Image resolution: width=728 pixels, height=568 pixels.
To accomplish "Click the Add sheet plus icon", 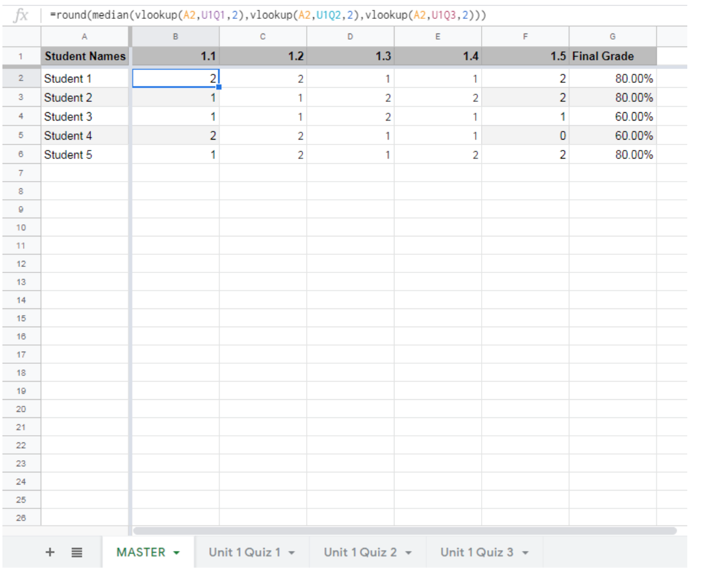I will pyautogui.click(x=49, y=552).
